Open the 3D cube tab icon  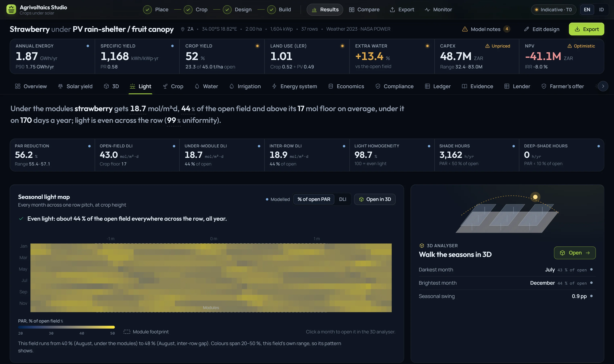106,86
